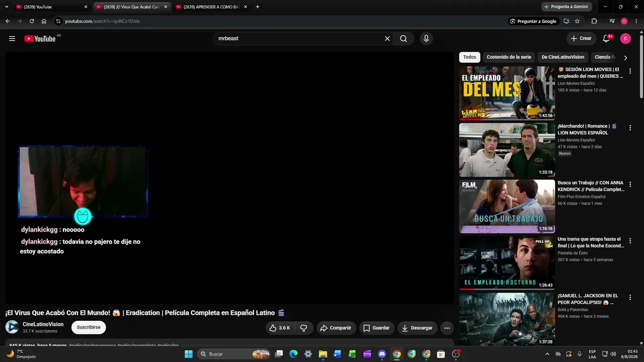
Task: Like the video with thumbs up
Action: click(279, 328)
